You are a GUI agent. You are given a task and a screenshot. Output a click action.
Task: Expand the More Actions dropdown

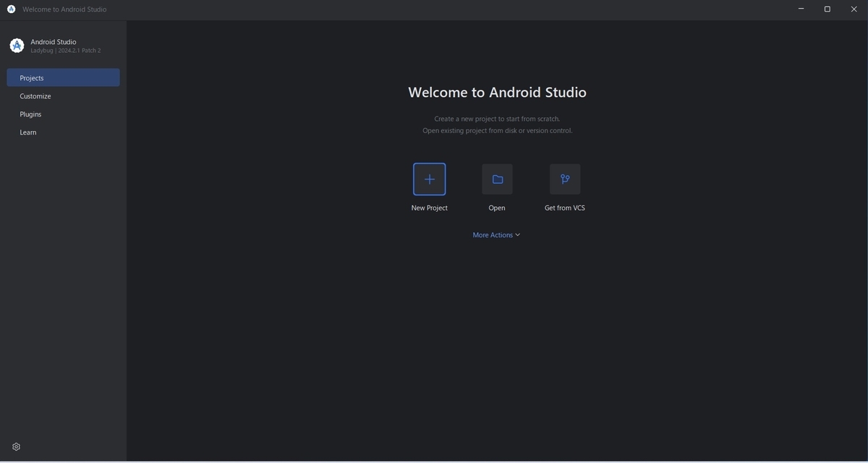(495, 234)
